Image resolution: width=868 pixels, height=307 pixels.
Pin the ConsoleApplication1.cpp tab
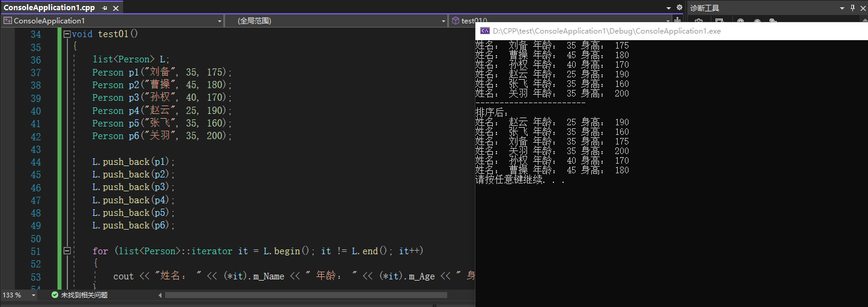tap(104, 8)
